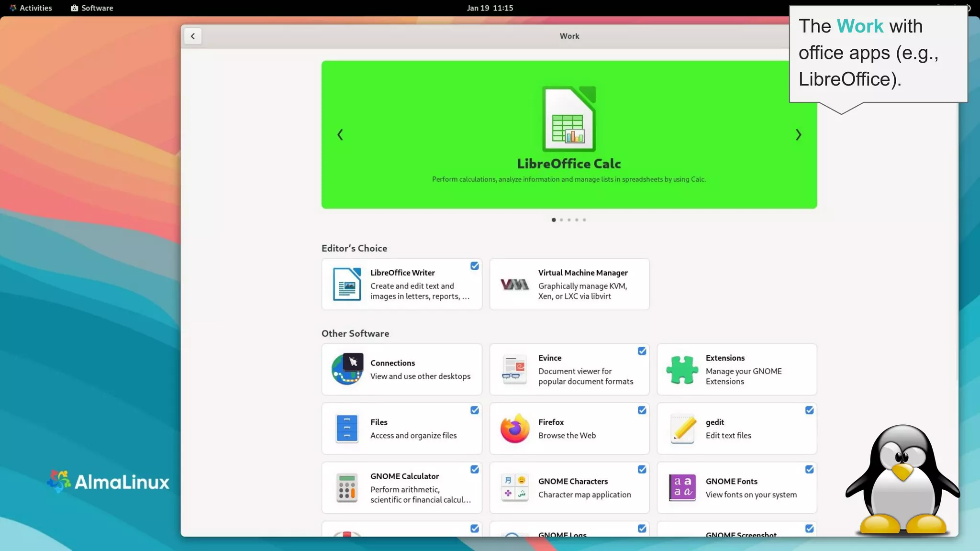Viewport: 980px width, 551px height.
Task: Click the Calc banner description sentence
Action: (x=569, y=179)
